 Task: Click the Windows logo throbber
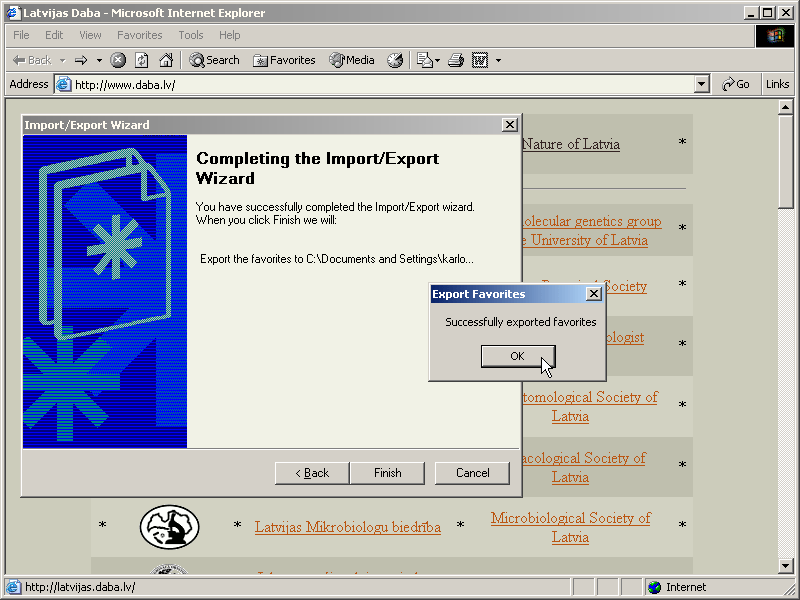coord(774,36)
